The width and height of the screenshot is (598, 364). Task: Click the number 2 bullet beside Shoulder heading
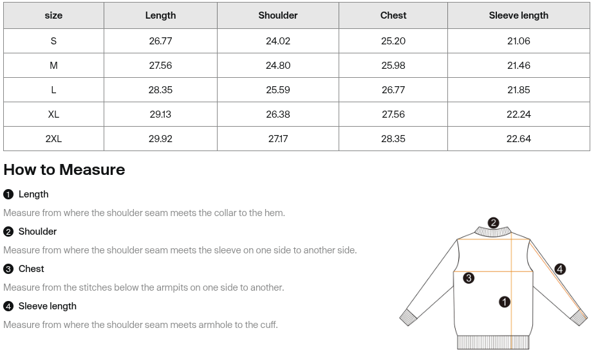pos(8,232)
